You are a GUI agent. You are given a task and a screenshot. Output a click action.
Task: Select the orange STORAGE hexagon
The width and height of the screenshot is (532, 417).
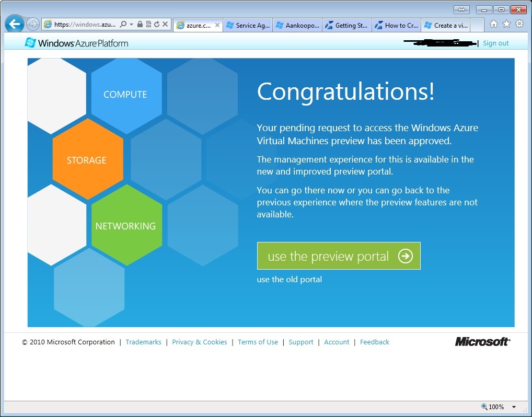coord(87,160)
